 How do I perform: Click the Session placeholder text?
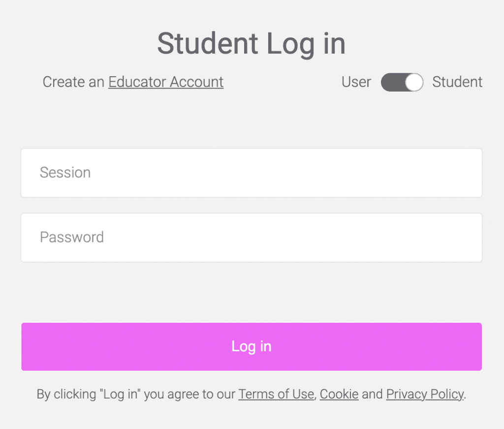click(x=65, y=173)
